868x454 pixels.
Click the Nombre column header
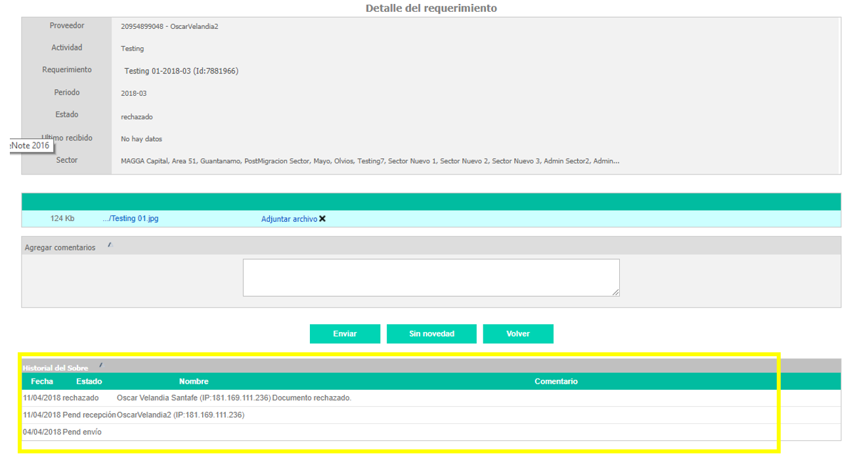194,381
